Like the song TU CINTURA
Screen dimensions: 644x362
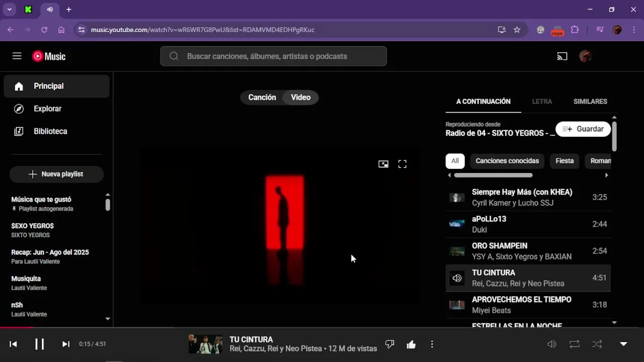pos(411,344)
